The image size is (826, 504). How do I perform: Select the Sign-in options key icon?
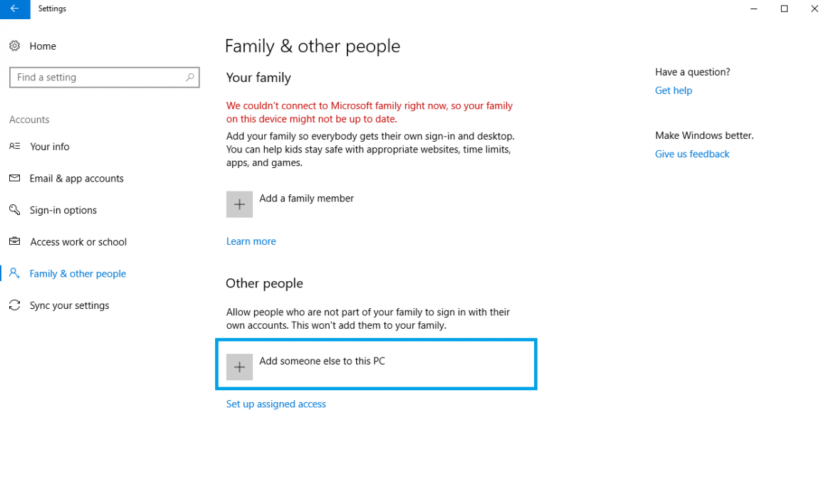[15, 210]
